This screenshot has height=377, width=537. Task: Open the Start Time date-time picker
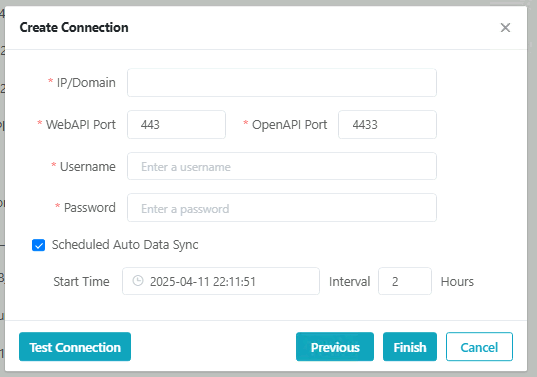pos(221,281)
